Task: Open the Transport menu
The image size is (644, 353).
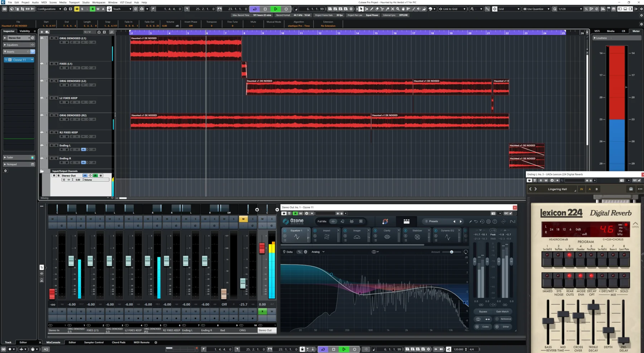Action: coord(74,2)
